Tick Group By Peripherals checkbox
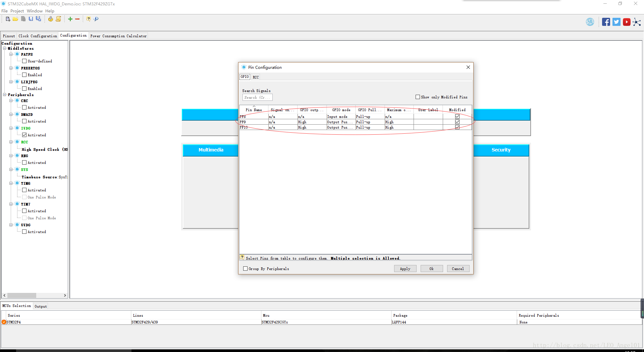The height and width of the screenshot is (352, 644). (x=245, y=268)
